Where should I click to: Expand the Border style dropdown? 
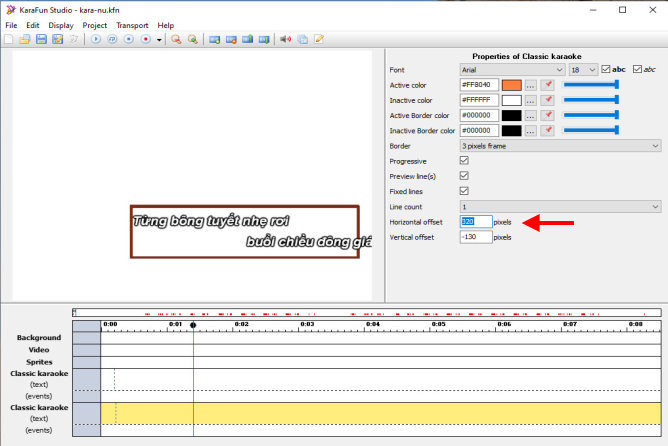559,146
